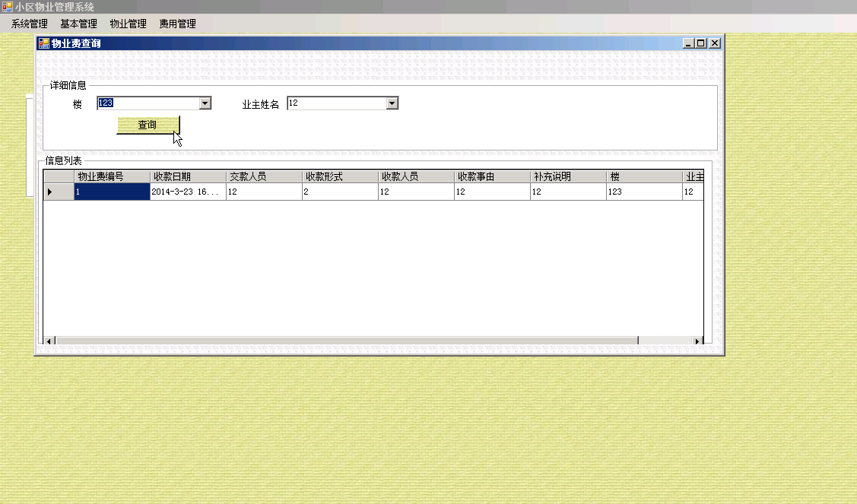This screenshot has width=857, height=504.
Task: Click the scrollbar left arrow
Action: tap(50, 341)
